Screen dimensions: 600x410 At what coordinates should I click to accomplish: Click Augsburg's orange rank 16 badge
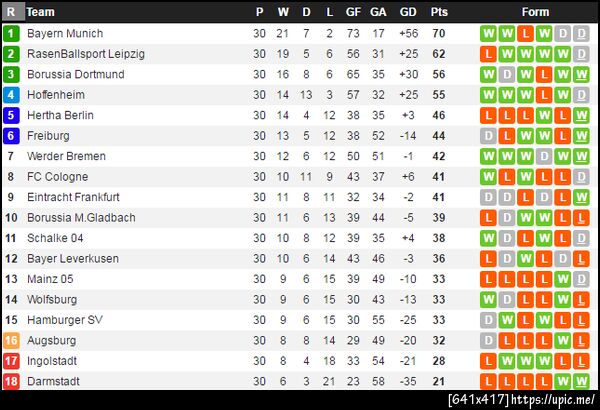[x=11, y=340]
